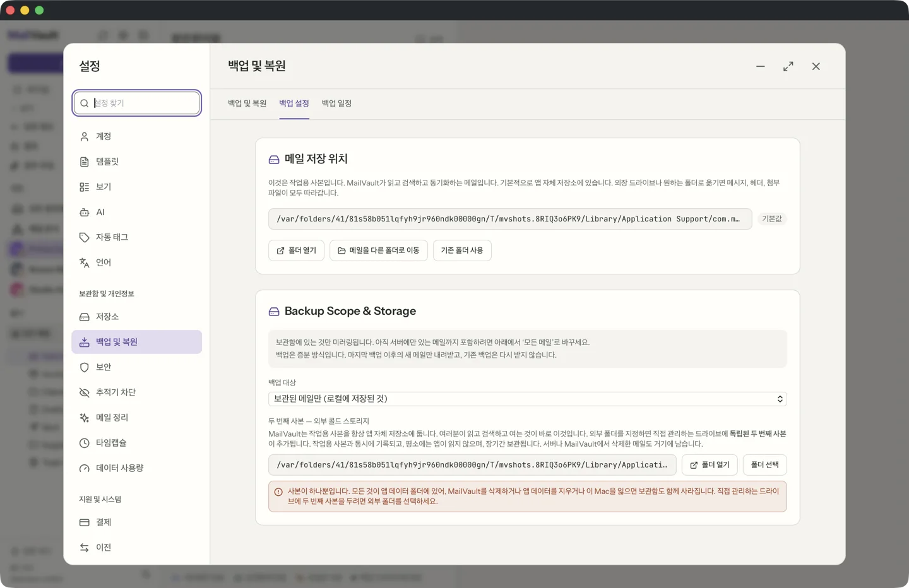This screenshot has height=588, width=909.
Task: Open the 자동 태그 settings section
Action: (136, 237)
